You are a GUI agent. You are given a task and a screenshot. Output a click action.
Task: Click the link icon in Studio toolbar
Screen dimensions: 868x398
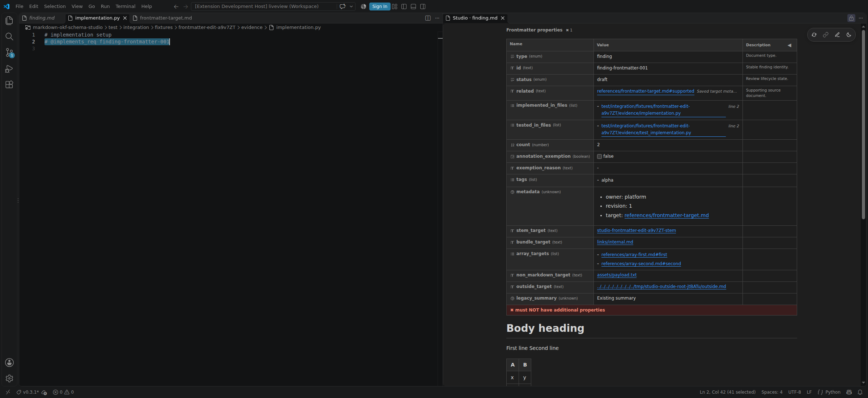[826, 35]
